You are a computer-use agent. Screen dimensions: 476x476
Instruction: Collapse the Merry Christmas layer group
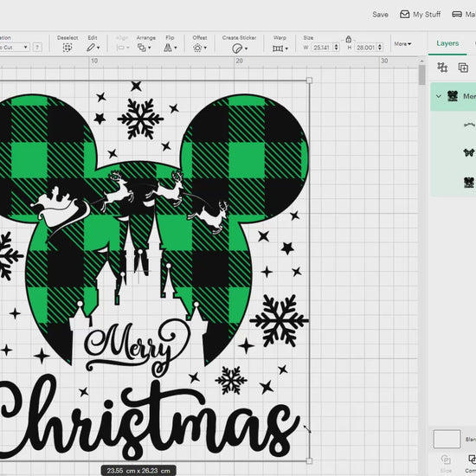[439, 96]
